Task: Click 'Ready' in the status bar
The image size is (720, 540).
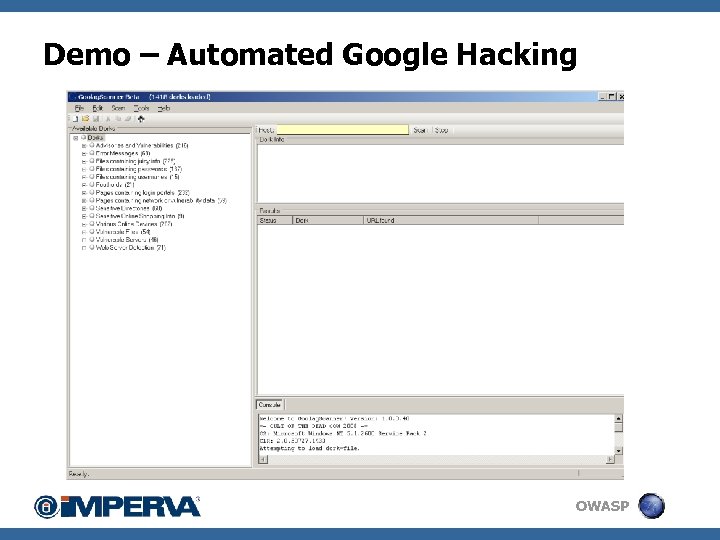Action: pos(79,474)
